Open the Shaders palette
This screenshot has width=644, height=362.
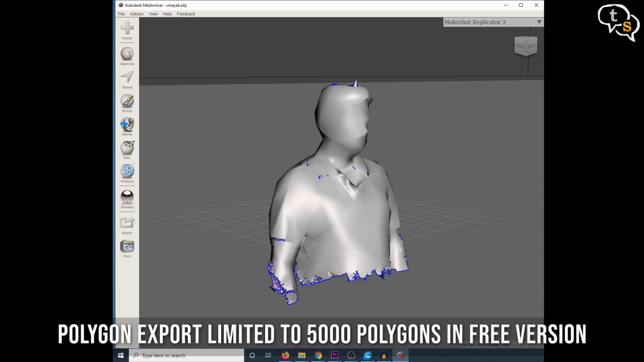click(x=127, y=197)
